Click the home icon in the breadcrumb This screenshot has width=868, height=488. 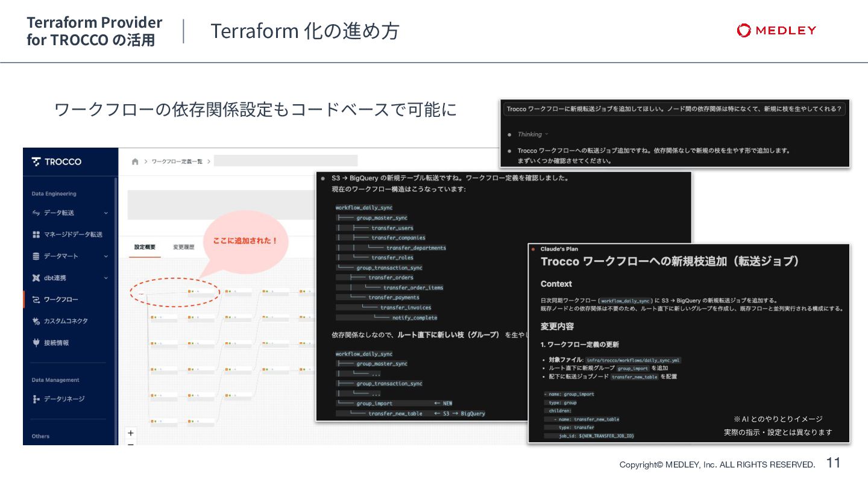(x=135, y=161)
